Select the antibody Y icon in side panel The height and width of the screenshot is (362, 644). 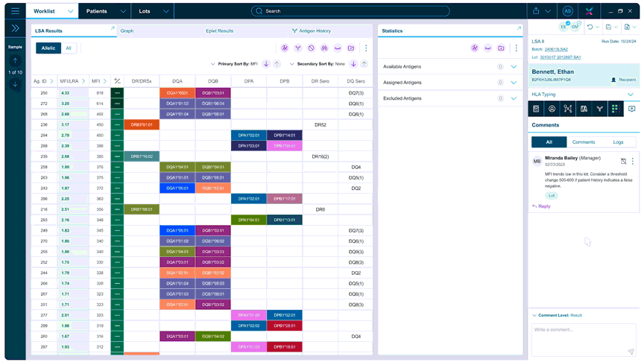pyautogui.click(x=599, y=109)
